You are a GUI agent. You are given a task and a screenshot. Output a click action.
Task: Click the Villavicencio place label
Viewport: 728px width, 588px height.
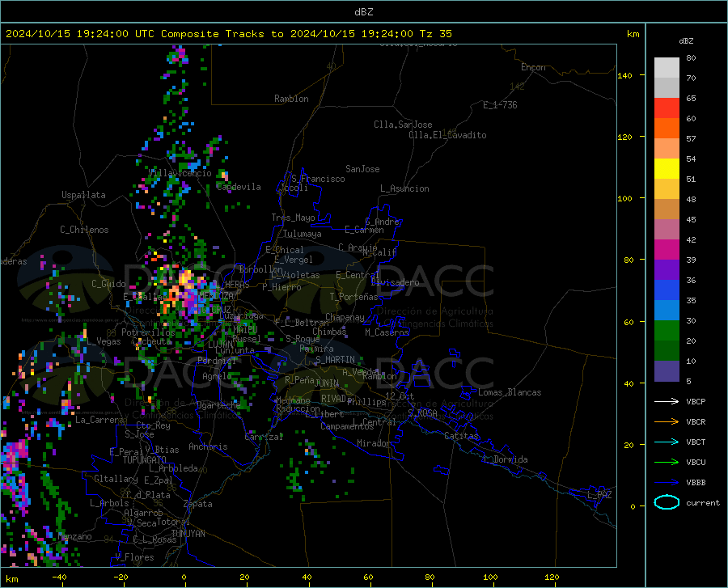click(180, 173)
